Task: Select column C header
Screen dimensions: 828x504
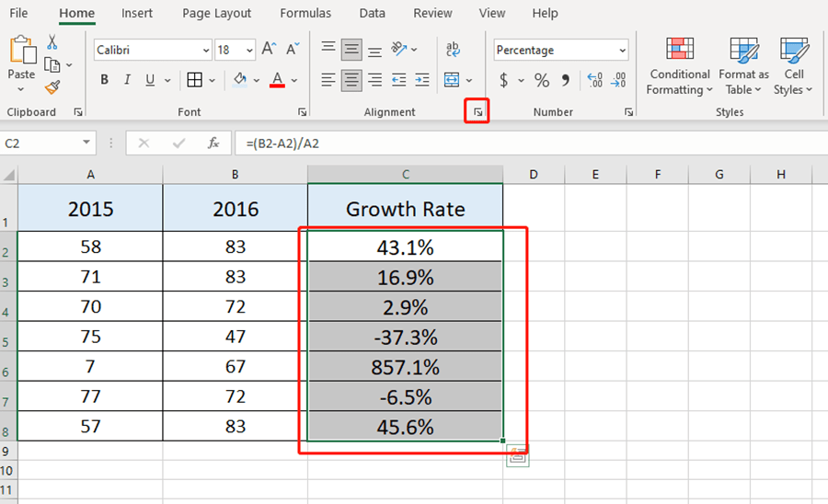Action: [405, 174]
